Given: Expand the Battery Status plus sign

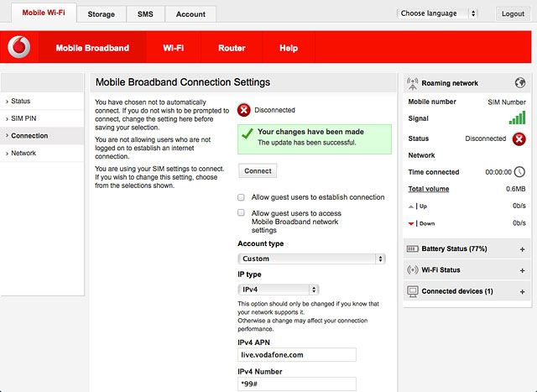Looking at the screenshot, I should point(522,249).
